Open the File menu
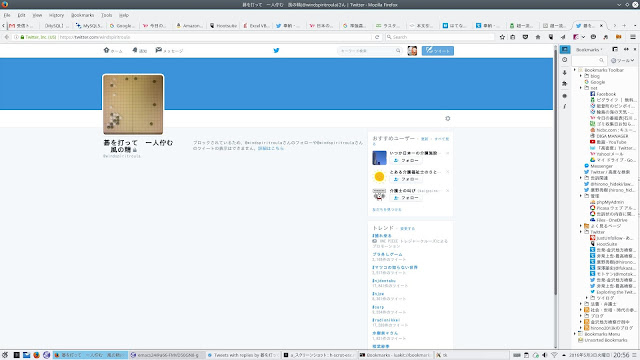This screenshot has width=640, height=360. click(7, 15)
